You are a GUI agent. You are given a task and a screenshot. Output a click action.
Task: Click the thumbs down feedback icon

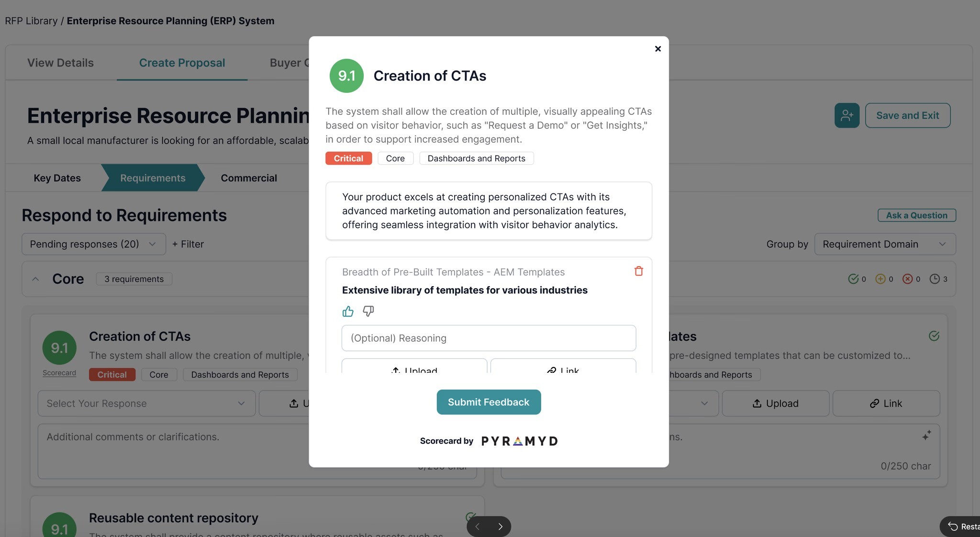368,312
